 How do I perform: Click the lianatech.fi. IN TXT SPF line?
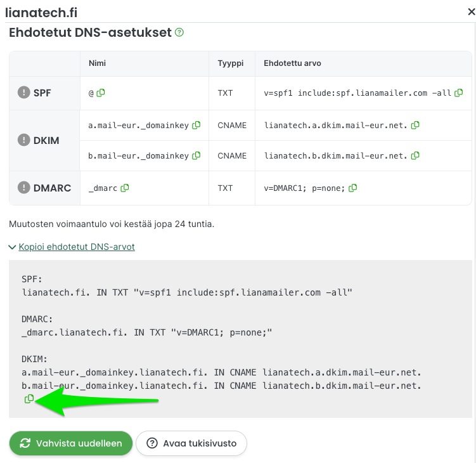(187, 292)
